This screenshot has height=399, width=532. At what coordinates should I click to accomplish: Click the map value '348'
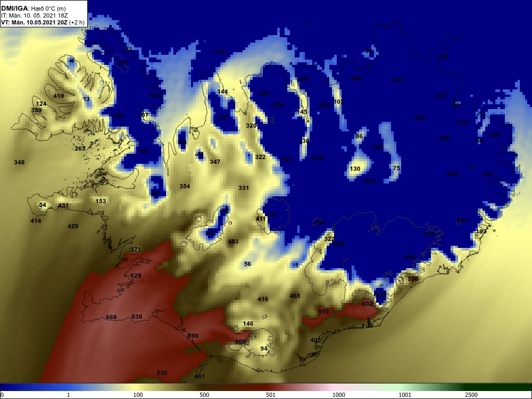19,162
